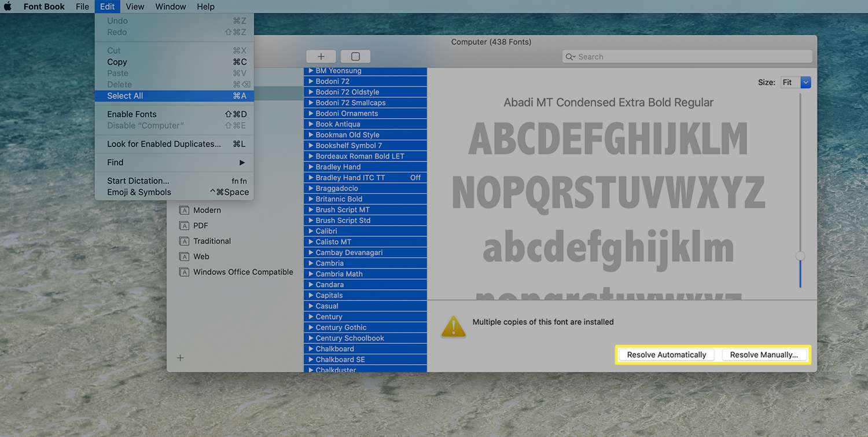Select the Brush Script Std font
The width and height of the screenshot is (868, 437).
(365, 221)
